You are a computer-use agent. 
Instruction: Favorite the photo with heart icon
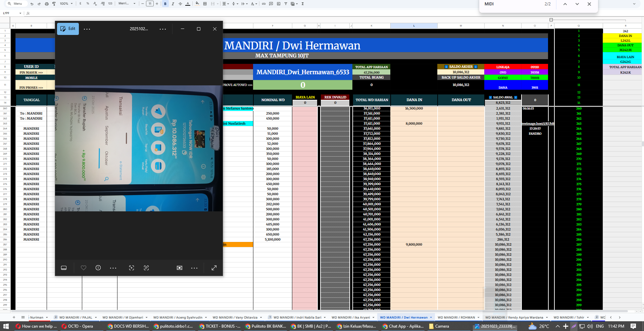(84, 268)
